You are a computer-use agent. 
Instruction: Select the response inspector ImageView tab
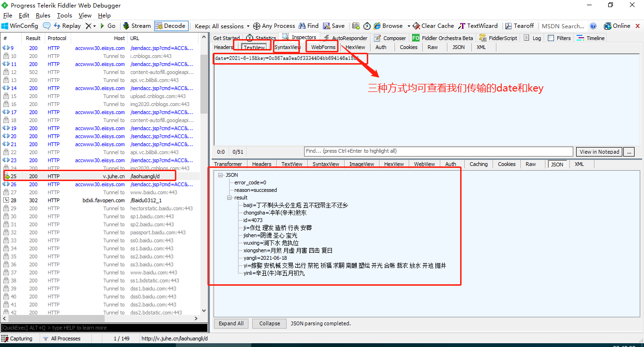pos(362,164)
